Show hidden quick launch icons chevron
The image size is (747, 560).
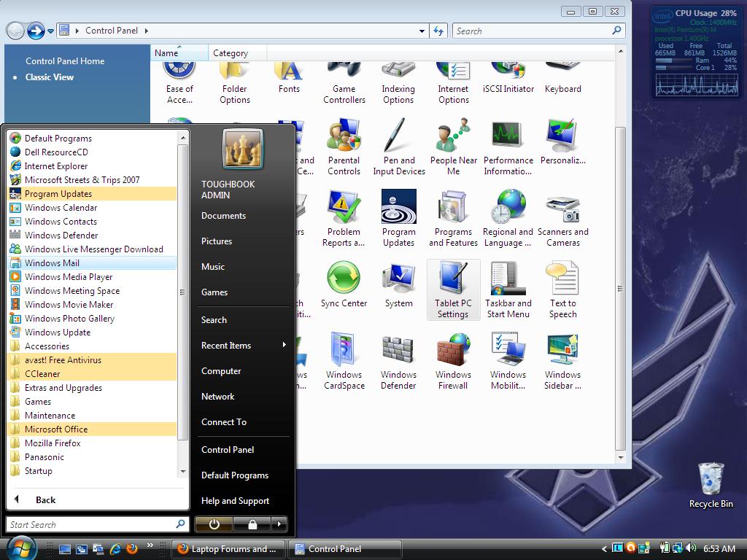(150, 545)
